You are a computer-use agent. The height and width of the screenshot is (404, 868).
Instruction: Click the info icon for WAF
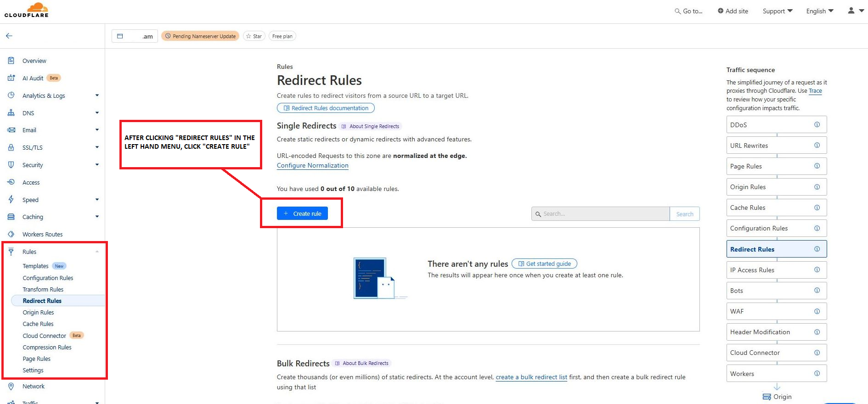coord(817,311)
